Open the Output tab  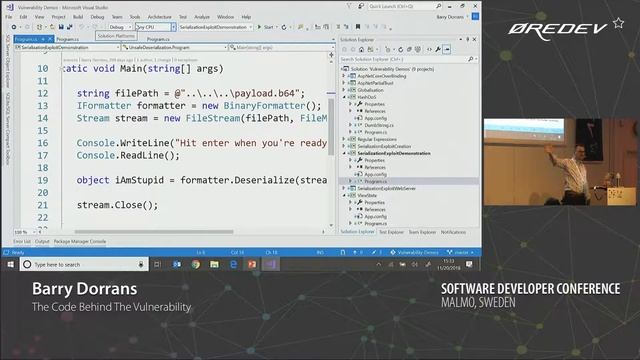point(42,242)
